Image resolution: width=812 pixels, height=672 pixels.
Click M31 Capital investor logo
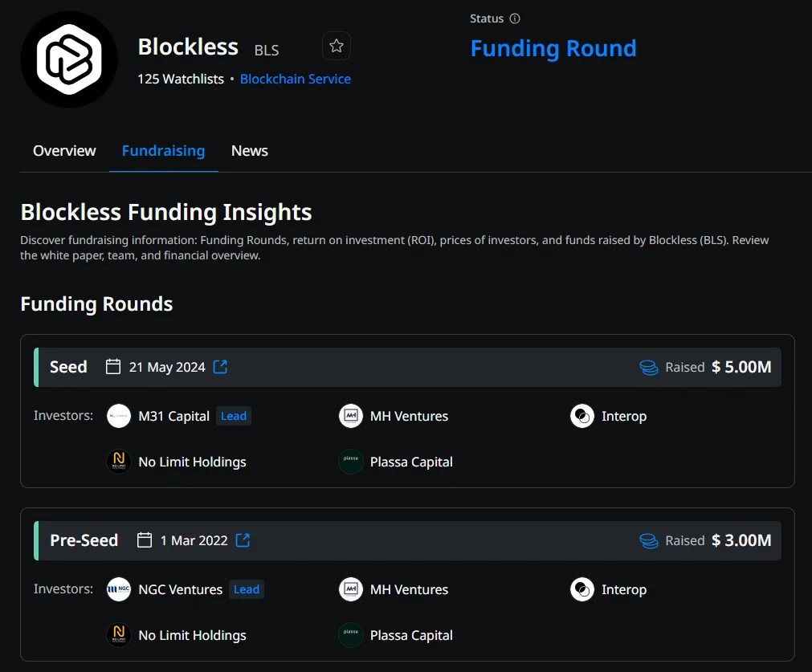pos(119,416)
